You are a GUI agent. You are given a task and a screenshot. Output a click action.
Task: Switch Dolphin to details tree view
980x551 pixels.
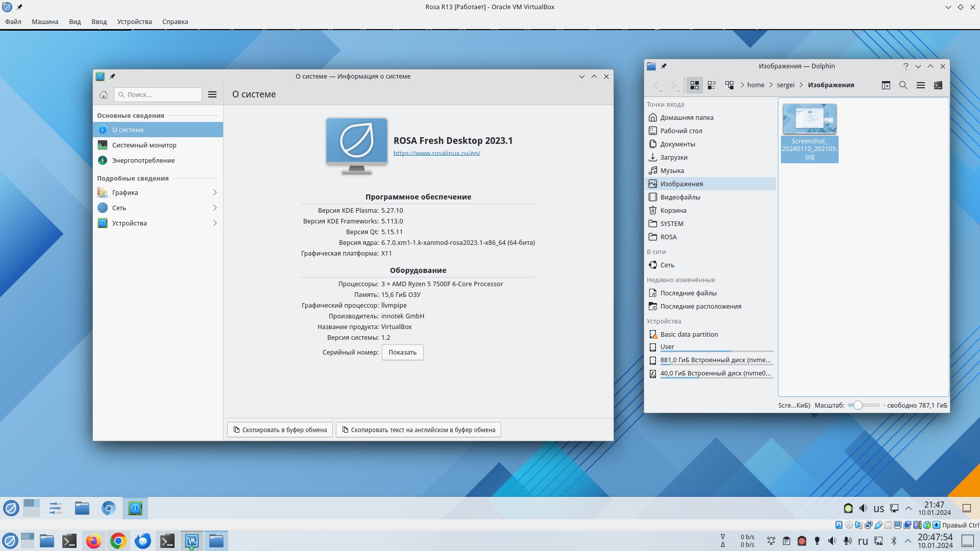(729, 85)
